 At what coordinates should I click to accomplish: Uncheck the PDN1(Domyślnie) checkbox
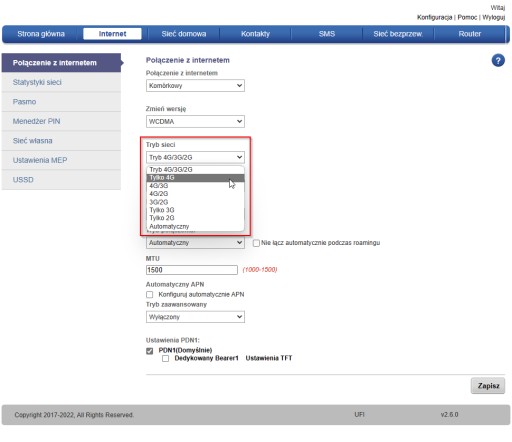point(150,351)
